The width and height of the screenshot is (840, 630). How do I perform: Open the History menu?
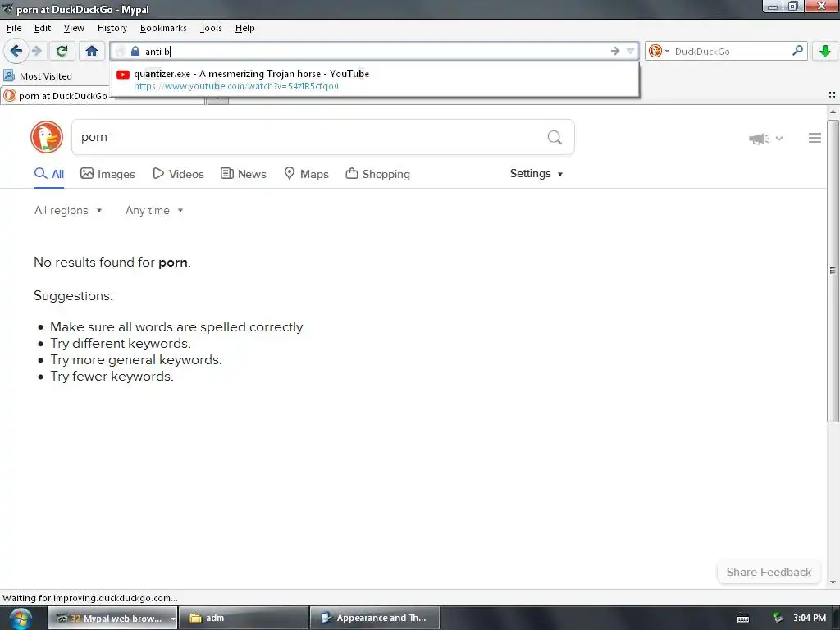(112, 28)
